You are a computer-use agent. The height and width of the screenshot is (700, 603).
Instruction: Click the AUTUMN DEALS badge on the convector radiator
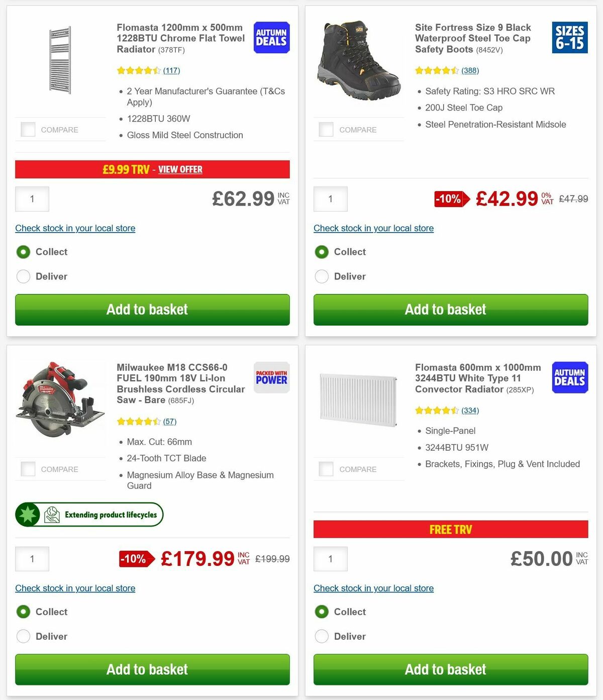click(569, 377)
